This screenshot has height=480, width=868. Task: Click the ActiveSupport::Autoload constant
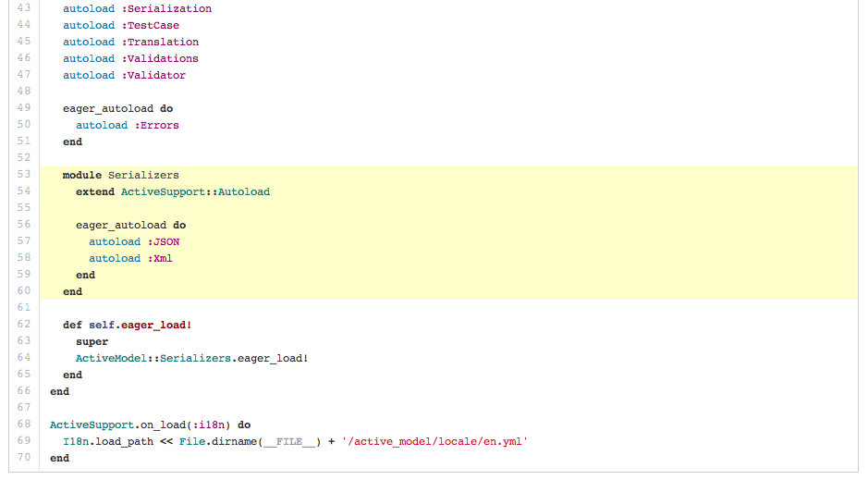pyautogui.click(x=196, y=191)
